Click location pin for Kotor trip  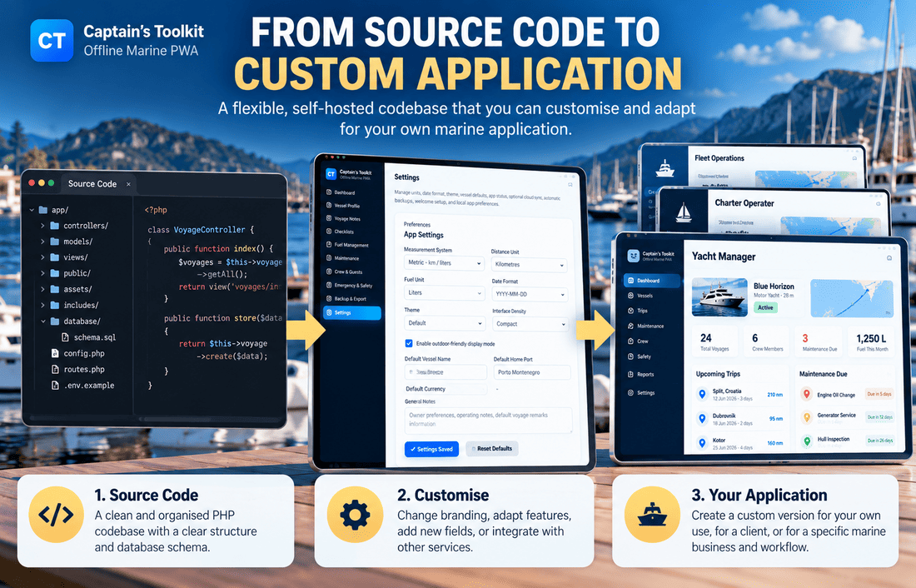702,443
